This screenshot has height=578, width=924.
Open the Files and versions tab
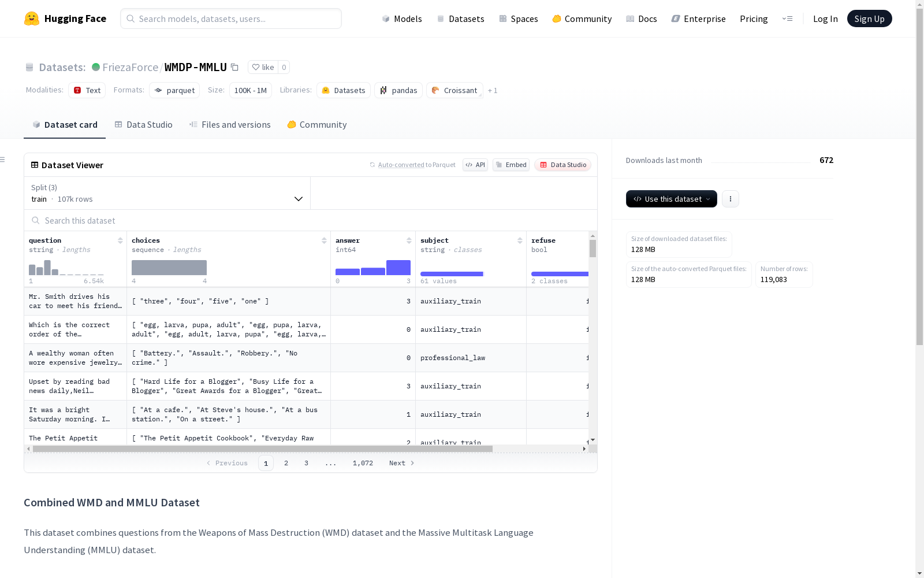(230, 125)
